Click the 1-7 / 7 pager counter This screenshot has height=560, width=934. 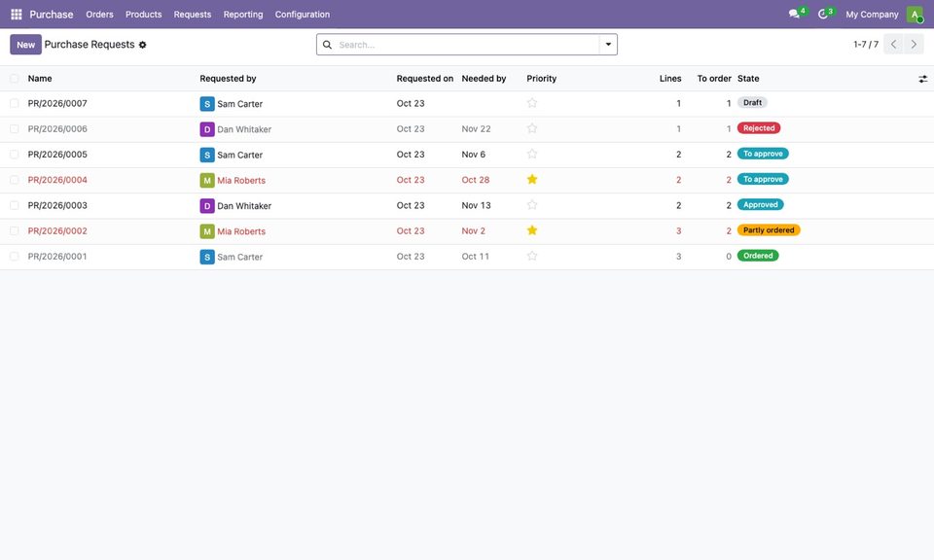click(x=866, y=44)
